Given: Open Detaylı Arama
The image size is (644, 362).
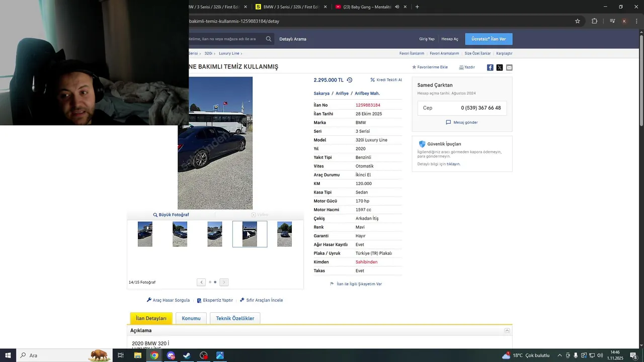Looking at the screenshot, I should [293, 39].
